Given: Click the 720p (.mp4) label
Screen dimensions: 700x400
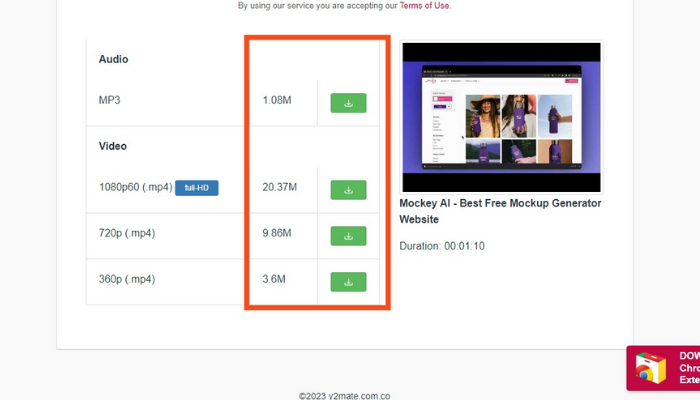Looking at the screenshot, I should [127, 233].
